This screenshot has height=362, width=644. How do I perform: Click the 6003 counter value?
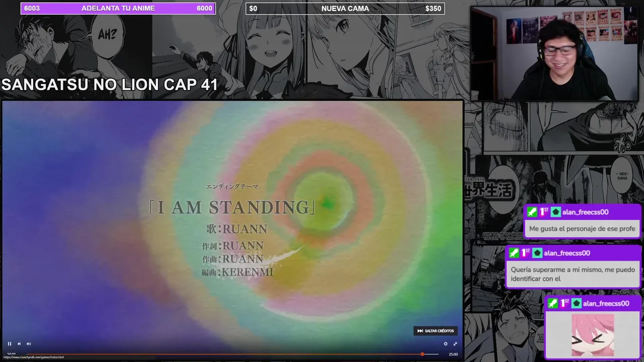click(32, 9)
